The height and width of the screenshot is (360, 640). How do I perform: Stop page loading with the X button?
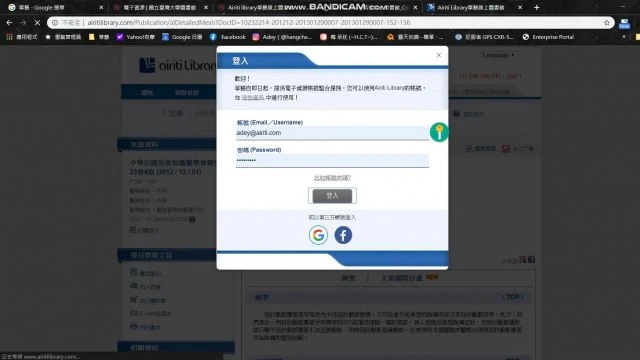(37, 23)
